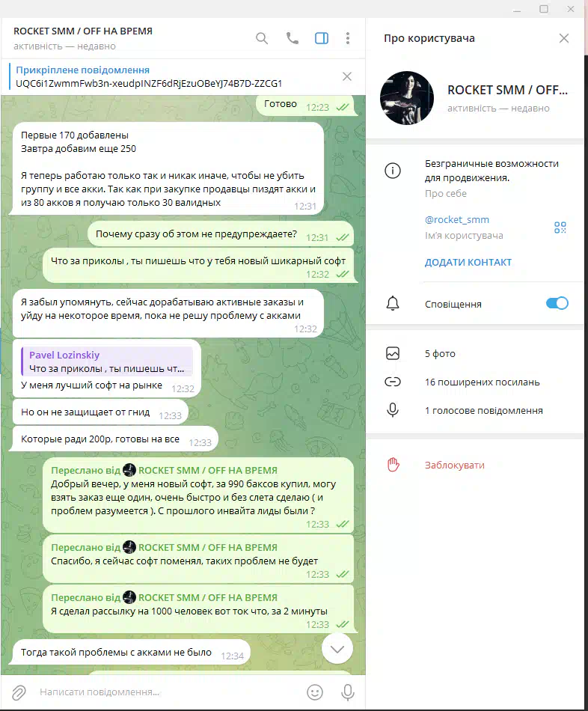Click the ДОДАТИ КОНТАКТ button
Viewport: 588px width, 711px height.
(468, 262)
